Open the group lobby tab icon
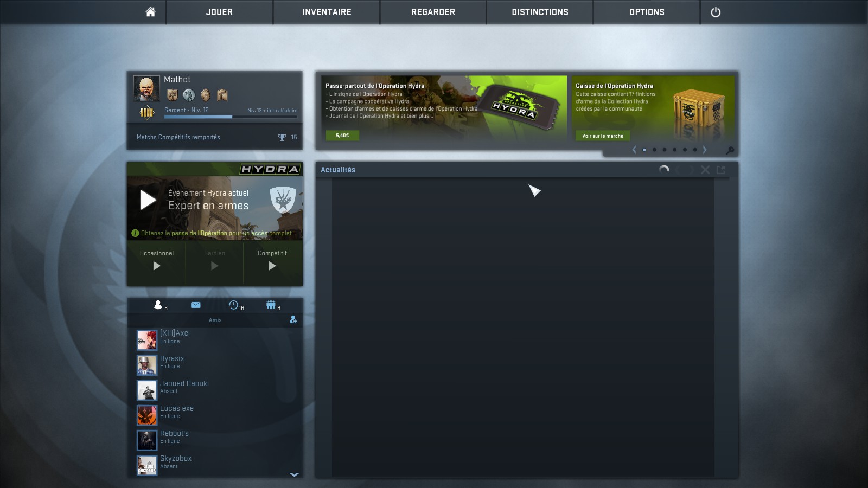The width and height of the screenshot is (868, 488). (x=271, y=305)
